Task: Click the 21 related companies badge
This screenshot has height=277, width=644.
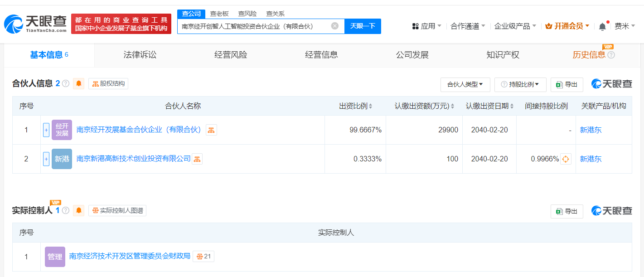Action: coord(203,257)
